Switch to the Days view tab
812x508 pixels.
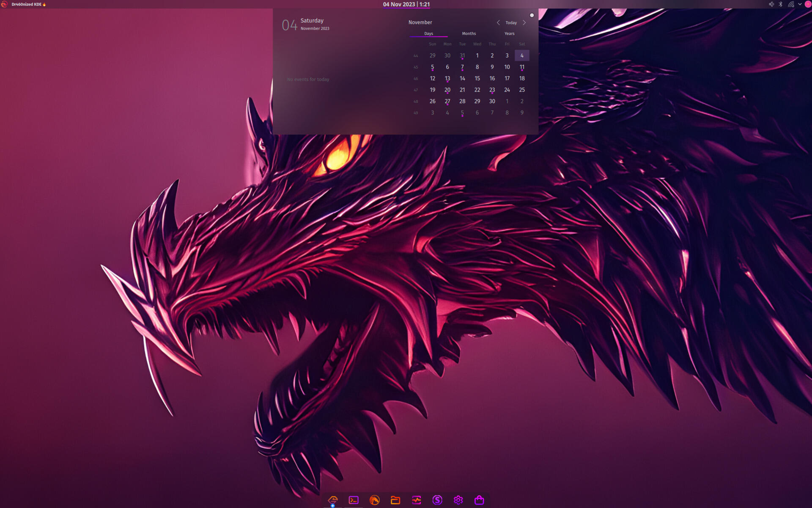[428, 33]
